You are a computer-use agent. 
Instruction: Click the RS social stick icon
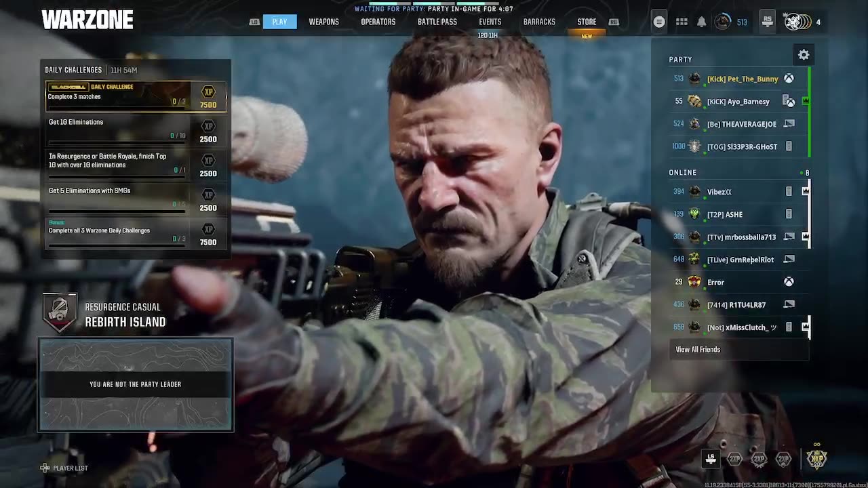pyautogui.click(x=767, y=21)
